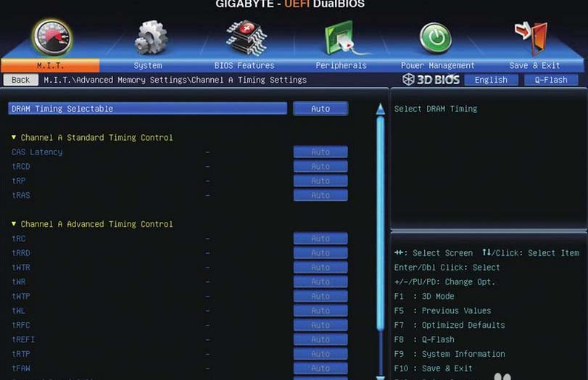Select the tWR label

coord(18,281)
